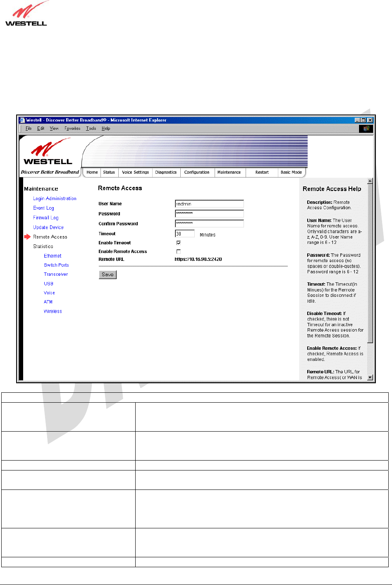Open Switch Ports statistics link
Image resolution: width=392 pixels, height=585 pixels.
click(x=56, y=265)
